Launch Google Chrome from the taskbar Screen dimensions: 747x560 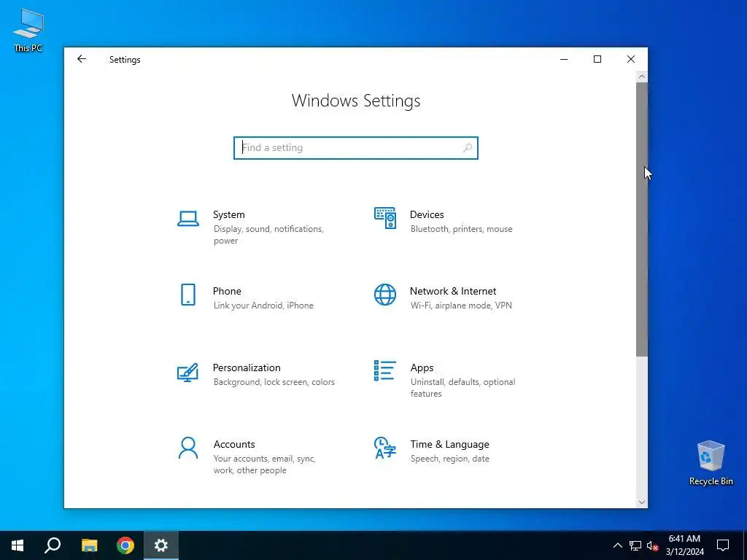[125, 545]
